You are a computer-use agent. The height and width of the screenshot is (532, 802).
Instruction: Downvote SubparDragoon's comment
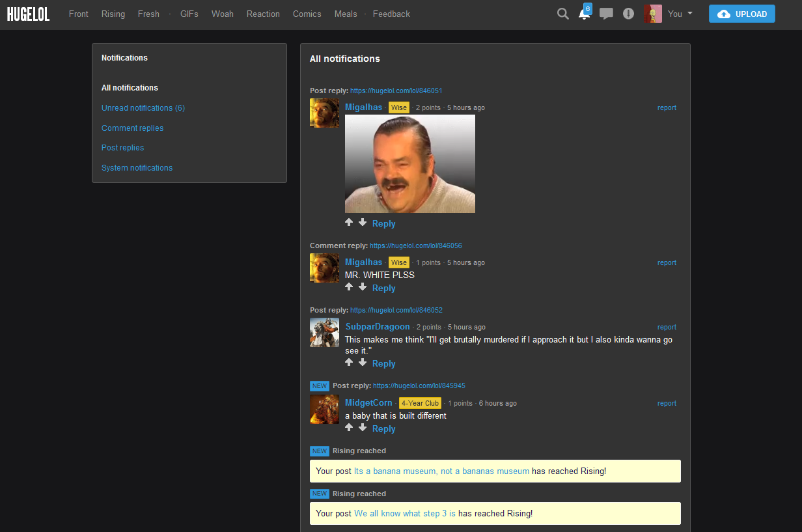click(x=363, y=363)
